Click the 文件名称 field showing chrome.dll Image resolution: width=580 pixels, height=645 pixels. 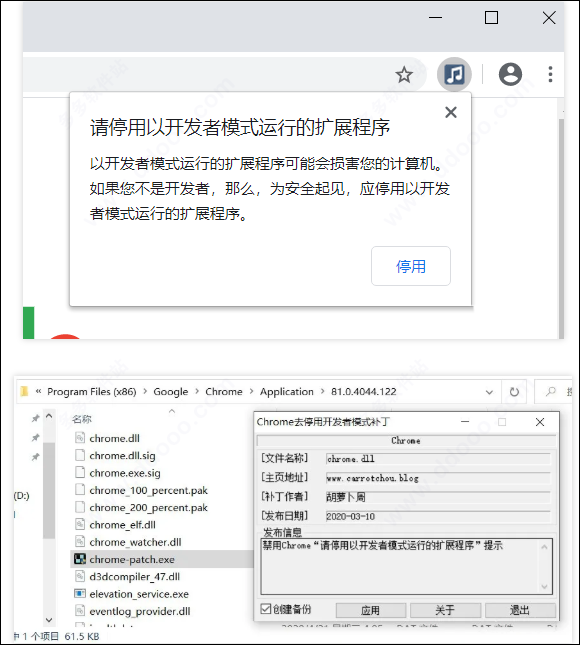click(438, 459)
